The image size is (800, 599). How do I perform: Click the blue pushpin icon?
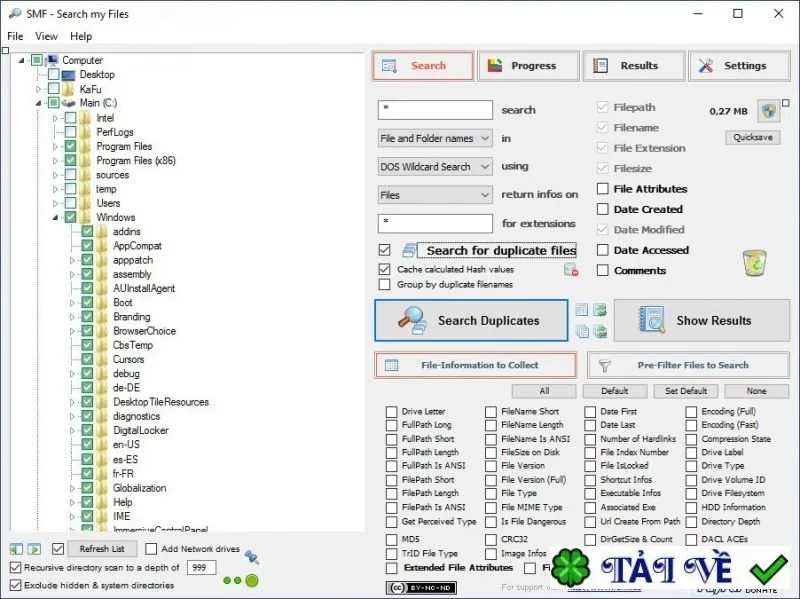click(x=251, y=557)
